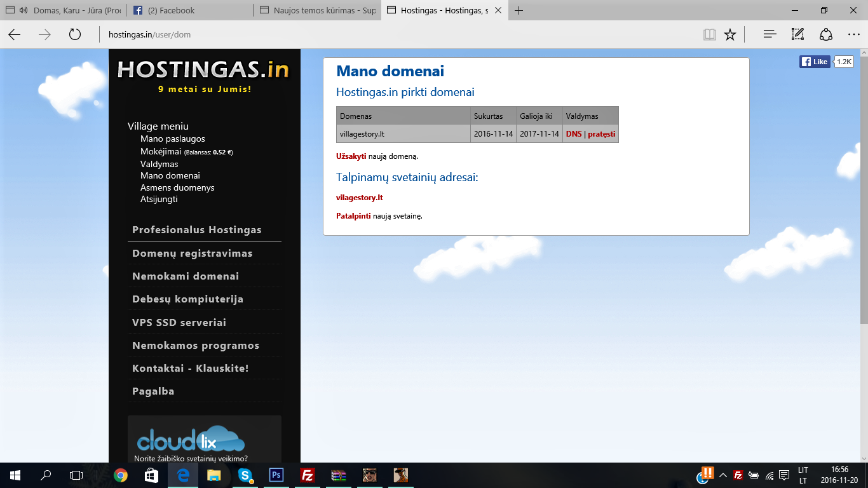
Task: Click the Share icon in Edge toolbar
Action: 825,34
